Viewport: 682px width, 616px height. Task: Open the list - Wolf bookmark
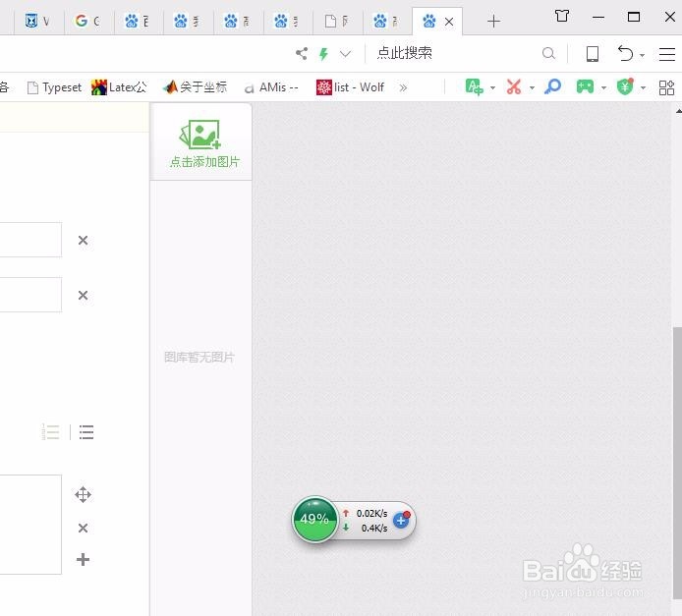click(350, 87)
